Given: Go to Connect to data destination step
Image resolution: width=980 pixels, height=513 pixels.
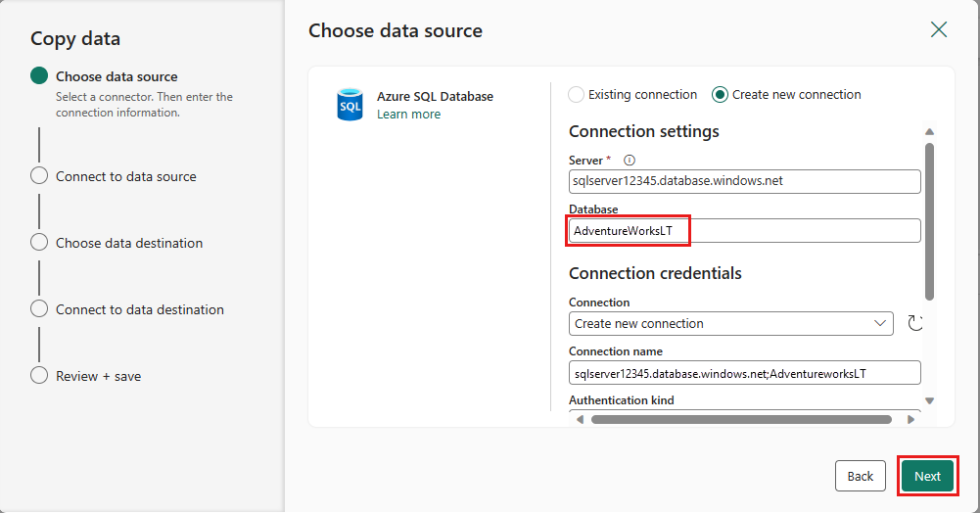Looking at the screenshot, I should pos(139,309).
